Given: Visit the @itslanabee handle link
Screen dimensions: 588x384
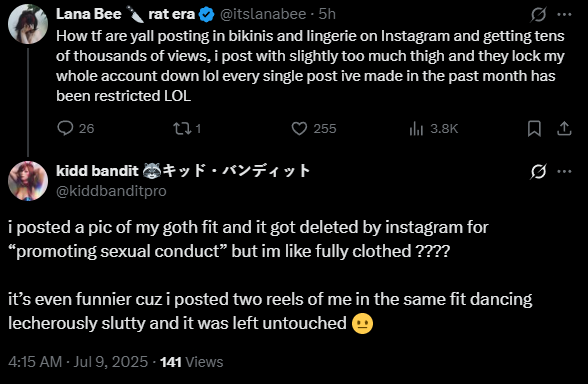Looking at the screenshot, I should click(263, 14).
